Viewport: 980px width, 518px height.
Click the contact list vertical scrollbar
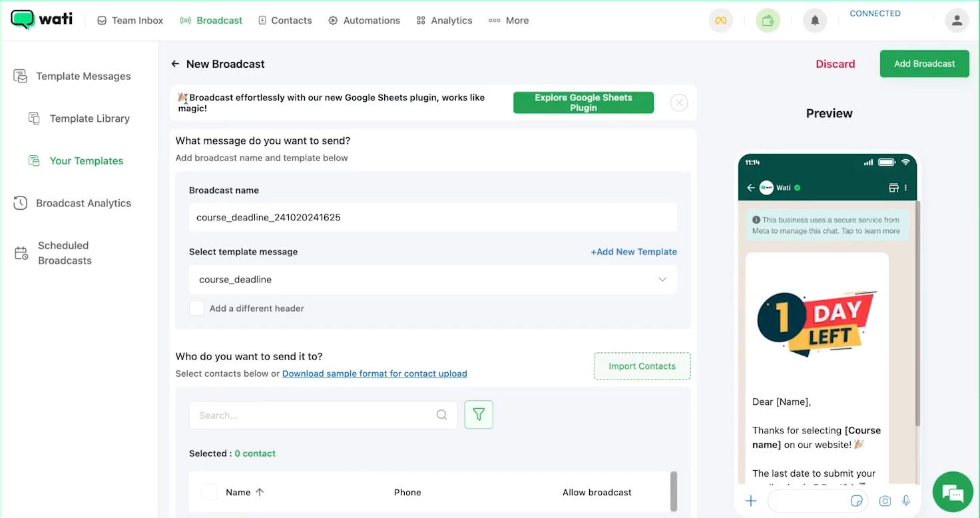click(x=674, y=491)
